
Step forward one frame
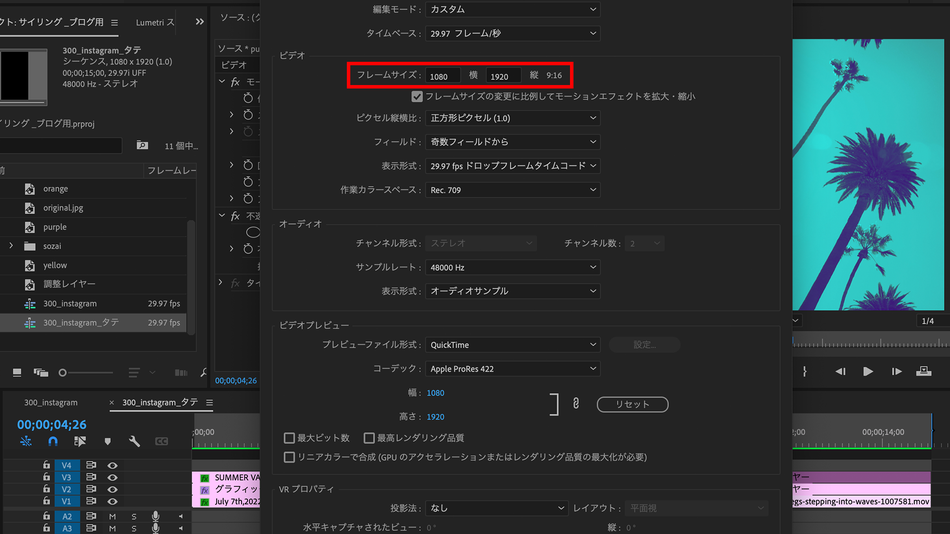pos(897,371)
